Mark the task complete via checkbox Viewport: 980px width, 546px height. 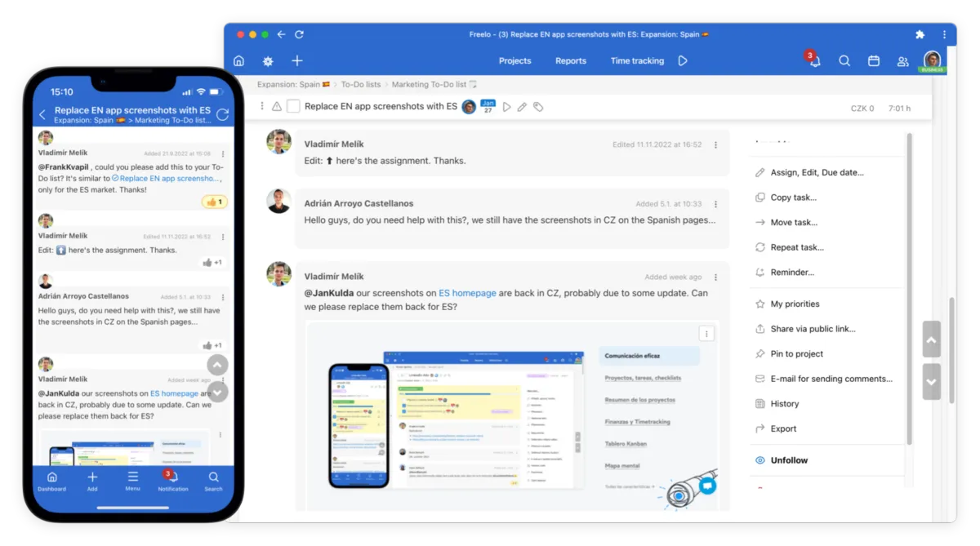(x=292, y=106)
